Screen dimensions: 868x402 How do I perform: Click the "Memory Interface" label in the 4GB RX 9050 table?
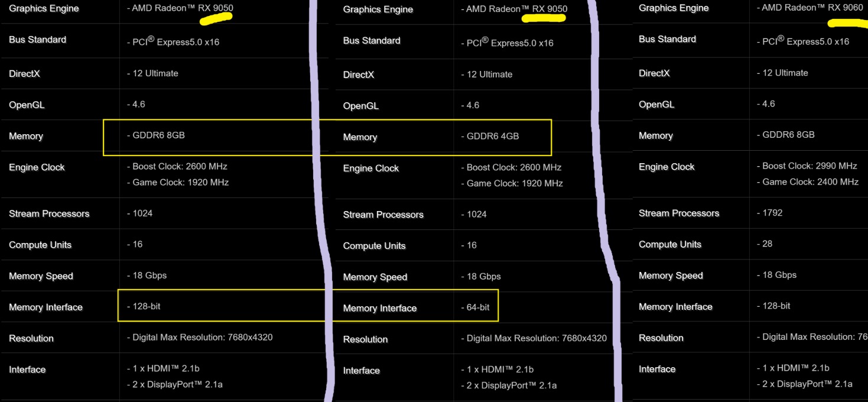[x=380, y=308]
